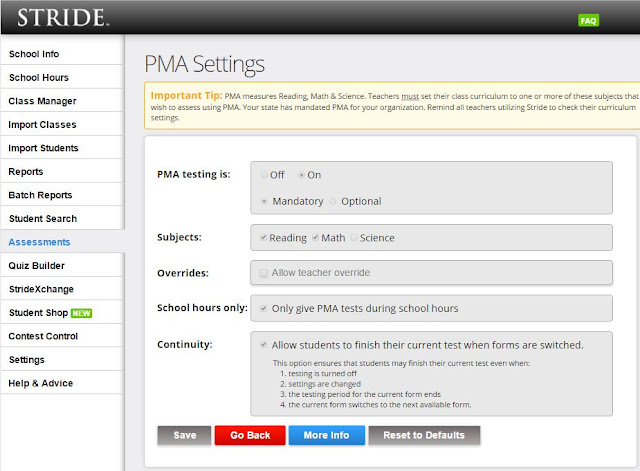Open Reports in sidebar
The height and width of the screenshot is (471, 640).
tap(62, 171)
